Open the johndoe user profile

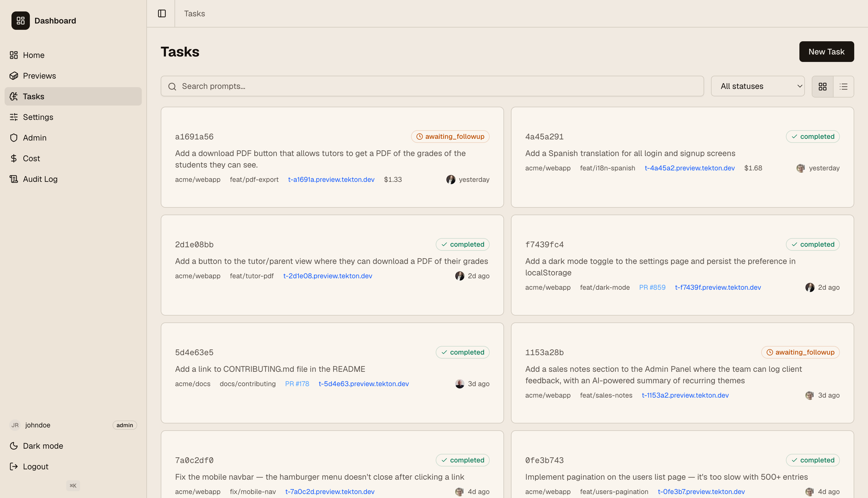point(37,425)
